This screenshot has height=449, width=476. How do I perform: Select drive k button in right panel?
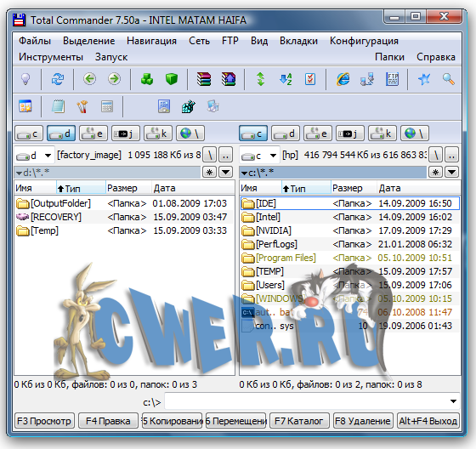point(382,134)
